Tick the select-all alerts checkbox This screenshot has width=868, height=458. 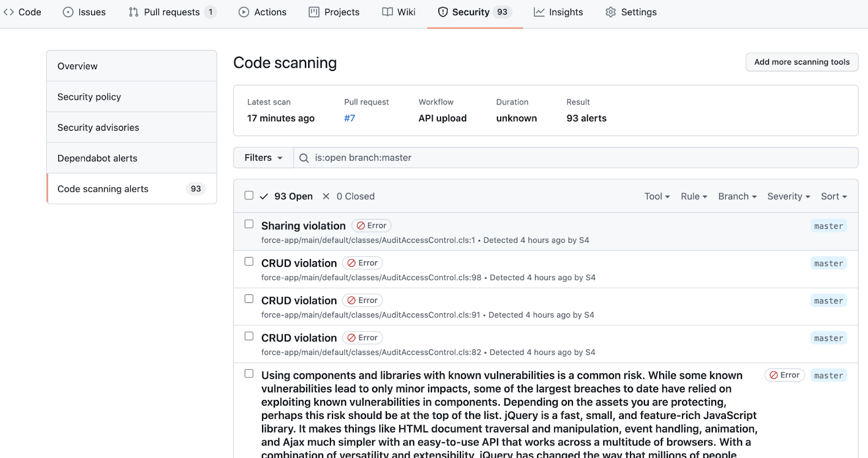(249, 195)
